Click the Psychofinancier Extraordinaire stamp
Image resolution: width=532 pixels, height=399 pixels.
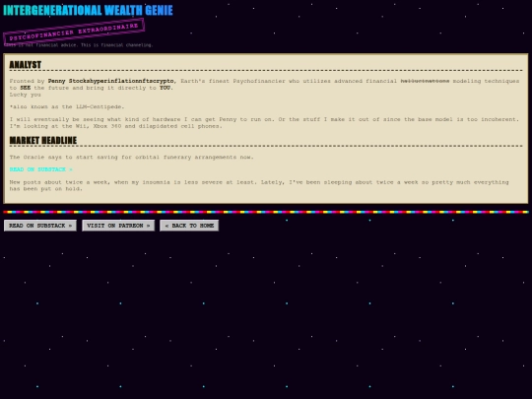tap(74, 32)
